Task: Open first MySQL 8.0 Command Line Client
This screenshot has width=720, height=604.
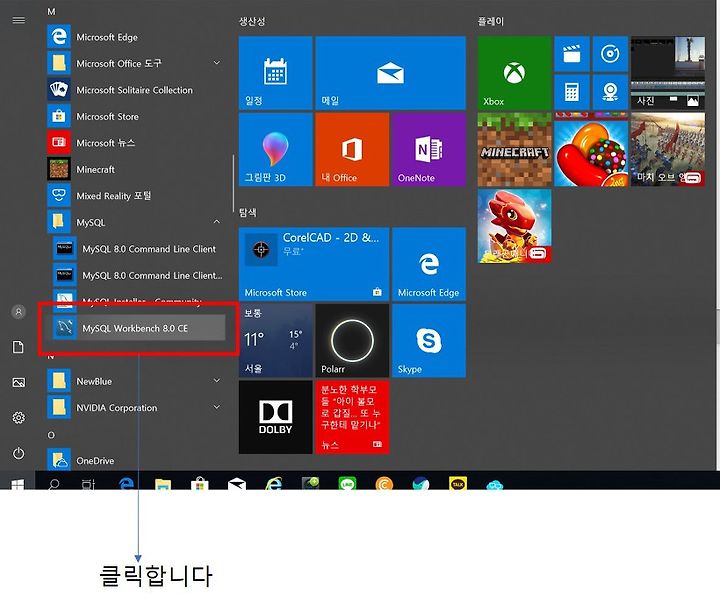Action: pyautogui.click(x=139, y=248)
